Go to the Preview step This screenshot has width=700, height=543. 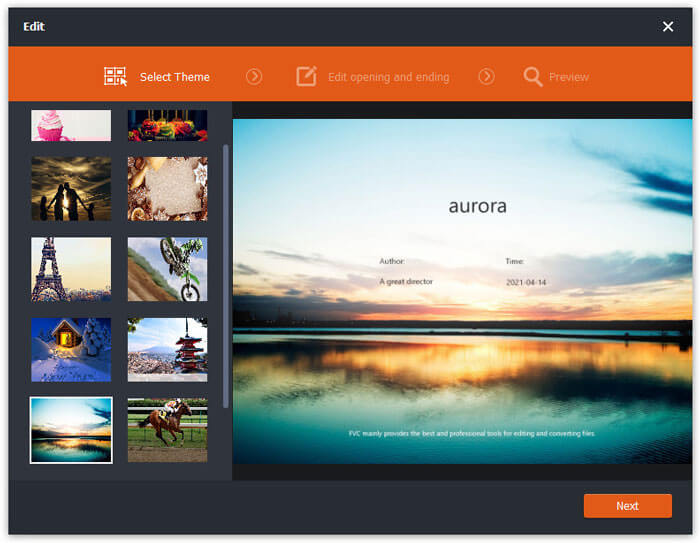tap(568, 77)
